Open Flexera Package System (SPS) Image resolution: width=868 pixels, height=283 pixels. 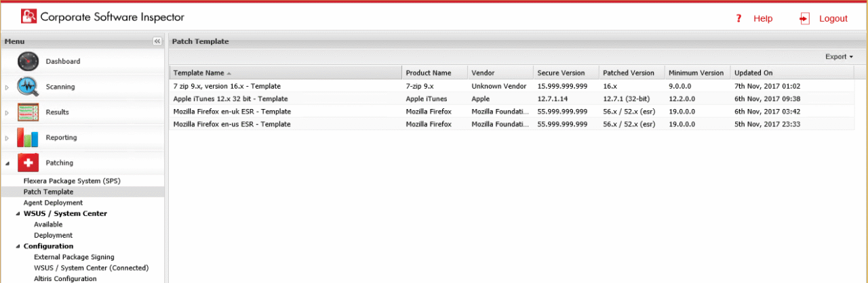point(71,181)
